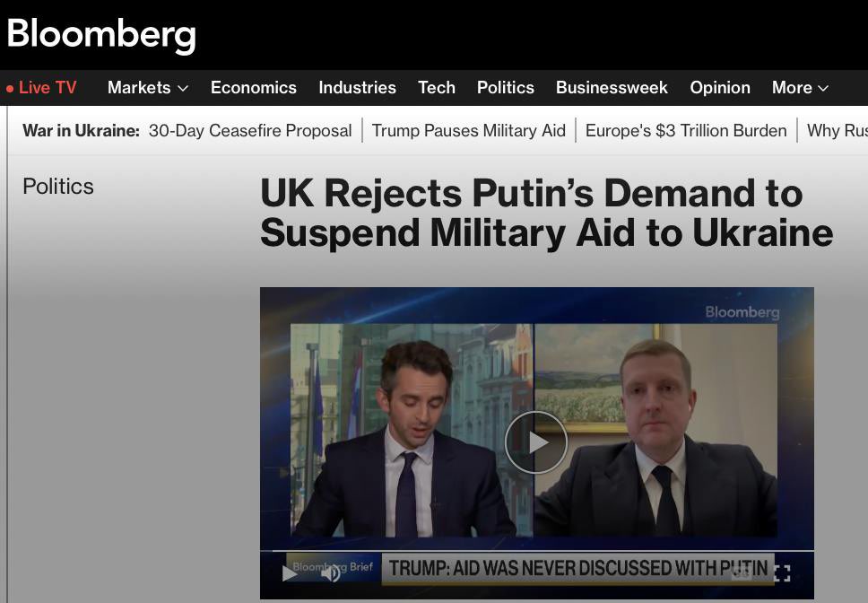Toggle closed captions on the video
Screen dimensions: 868x603
click(742, 573)
